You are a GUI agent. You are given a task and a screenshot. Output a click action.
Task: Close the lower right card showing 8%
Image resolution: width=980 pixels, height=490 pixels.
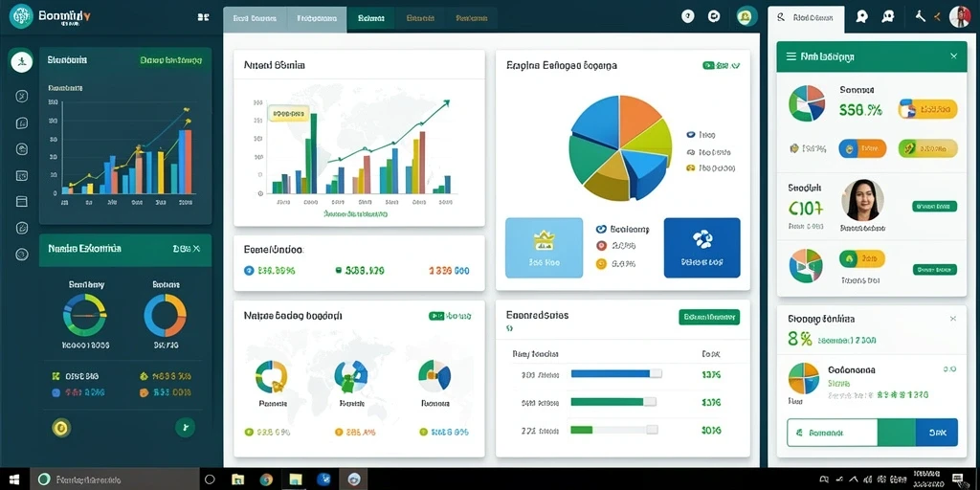(x=953, y=319)
